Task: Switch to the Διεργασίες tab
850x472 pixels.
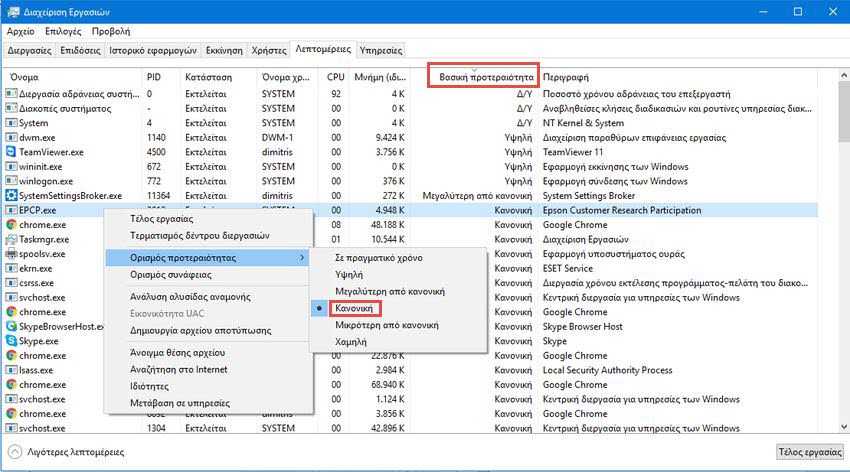Action: [29, 50]
